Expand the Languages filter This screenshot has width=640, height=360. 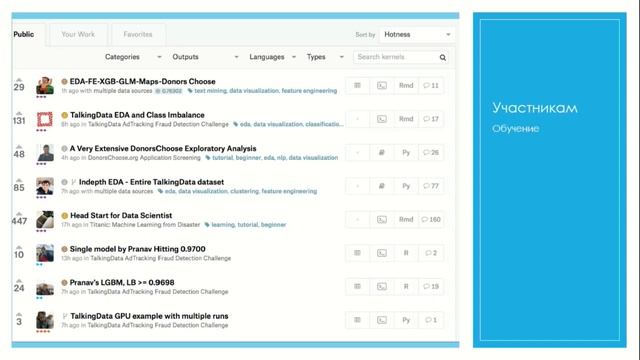(272, 57)
